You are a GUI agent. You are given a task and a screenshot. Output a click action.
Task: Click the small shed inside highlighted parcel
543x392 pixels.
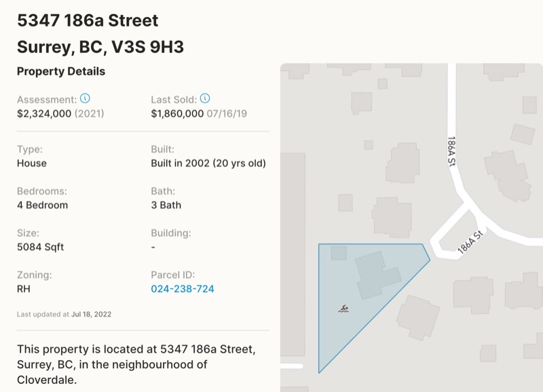pos(339,253)
